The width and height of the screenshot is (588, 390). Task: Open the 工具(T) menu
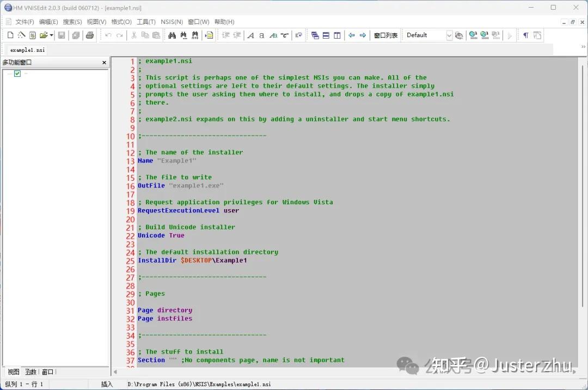tap(146, 22)
